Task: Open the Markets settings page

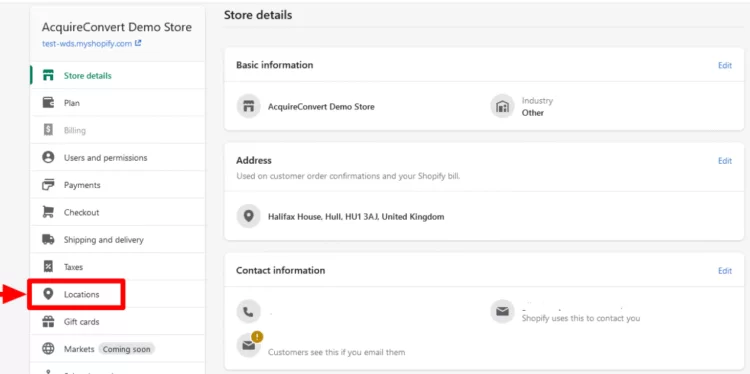Action: [x=118, y=349]
